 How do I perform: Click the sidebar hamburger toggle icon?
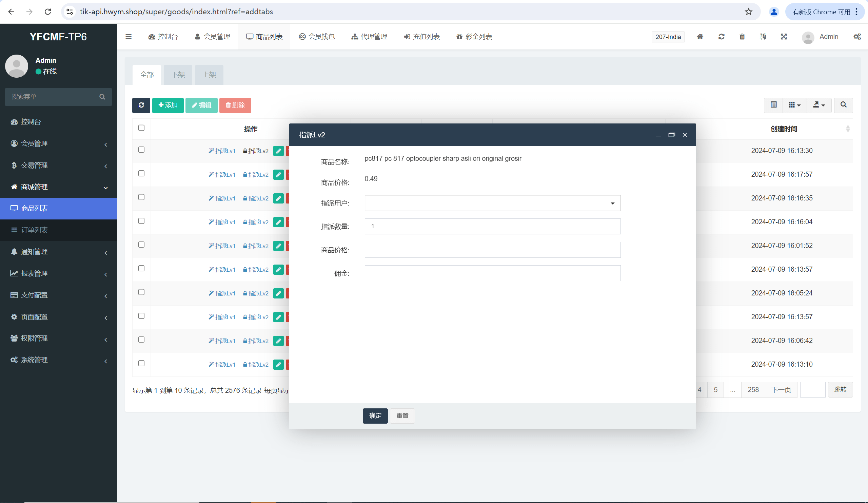129,37
